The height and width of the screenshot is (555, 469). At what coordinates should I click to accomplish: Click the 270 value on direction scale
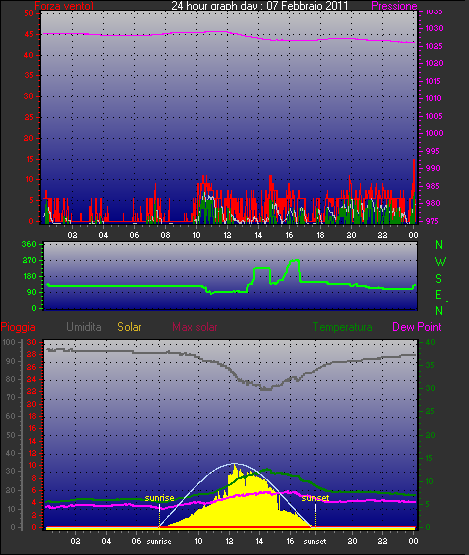coord(29,260)
